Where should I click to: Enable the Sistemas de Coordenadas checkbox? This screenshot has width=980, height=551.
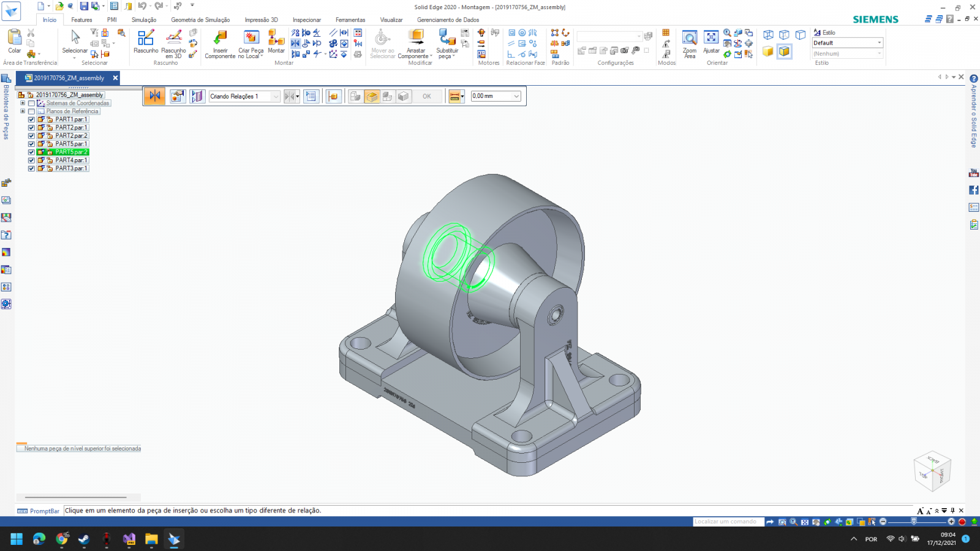pos(31,103)
